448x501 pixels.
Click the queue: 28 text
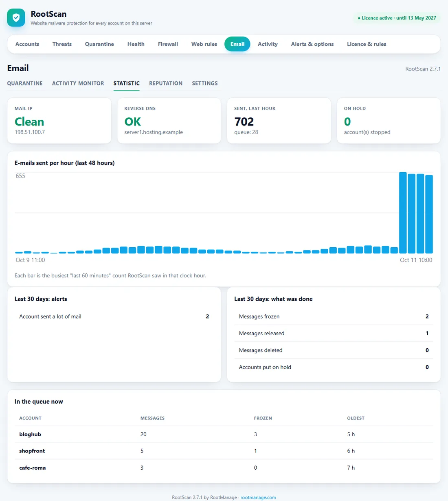[x=246, y=132]
